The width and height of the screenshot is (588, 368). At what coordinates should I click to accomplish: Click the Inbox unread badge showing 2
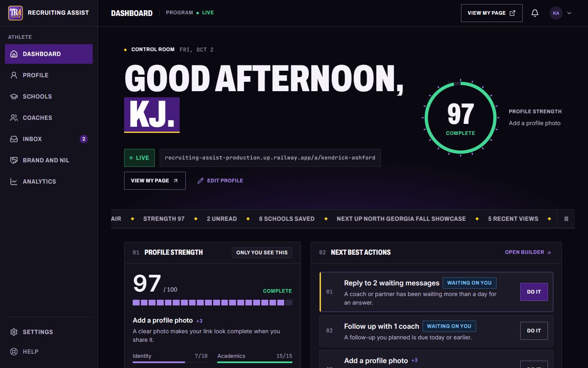(x=84, y=139)
